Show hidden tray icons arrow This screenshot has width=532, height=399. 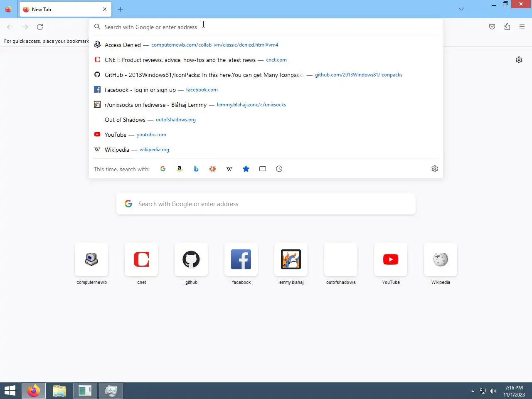[473, 391]
